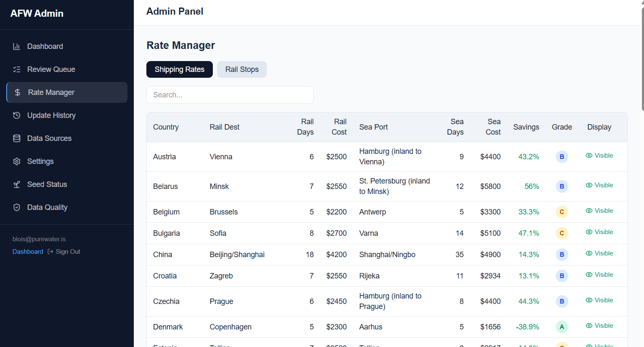Switch to the Rail Stops tab
644x347 pixels.
tap(242, 69)
